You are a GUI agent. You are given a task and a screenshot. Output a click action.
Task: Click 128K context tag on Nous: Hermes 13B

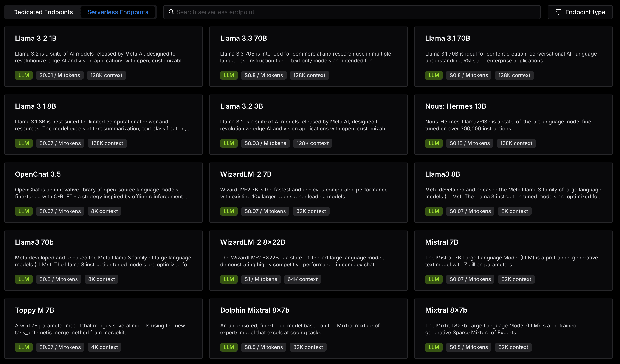coord(516,143)
